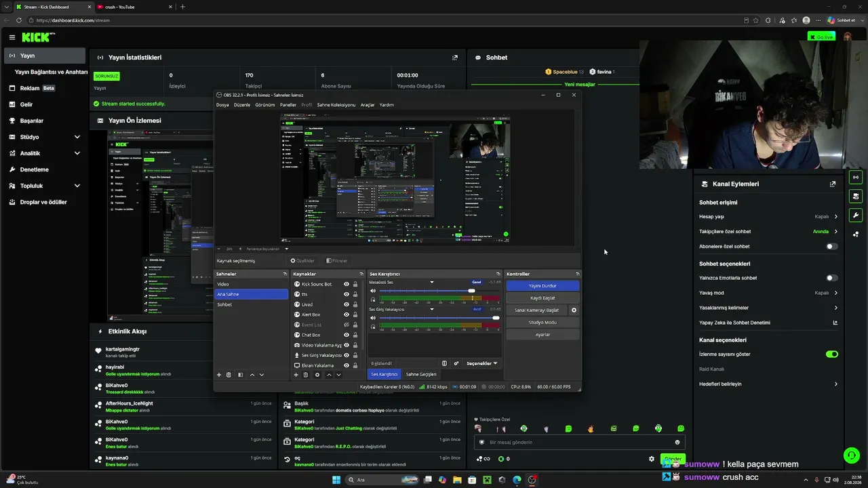
Task: Open the Görünüm menu in OBS
Action: point(265,105)
